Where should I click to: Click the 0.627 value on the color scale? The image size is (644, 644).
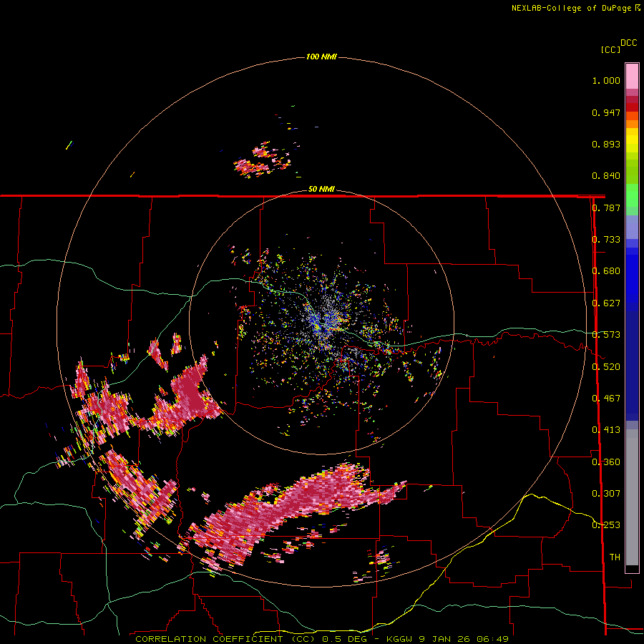[x=606, y=303]
